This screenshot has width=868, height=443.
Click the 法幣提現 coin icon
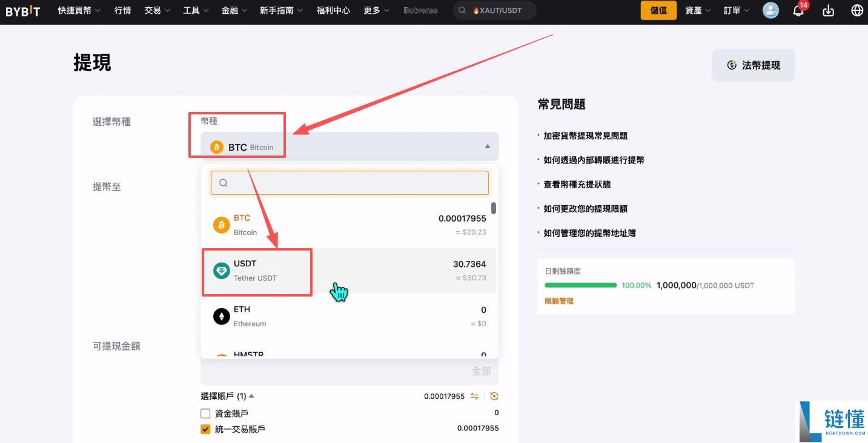point(732,65)
